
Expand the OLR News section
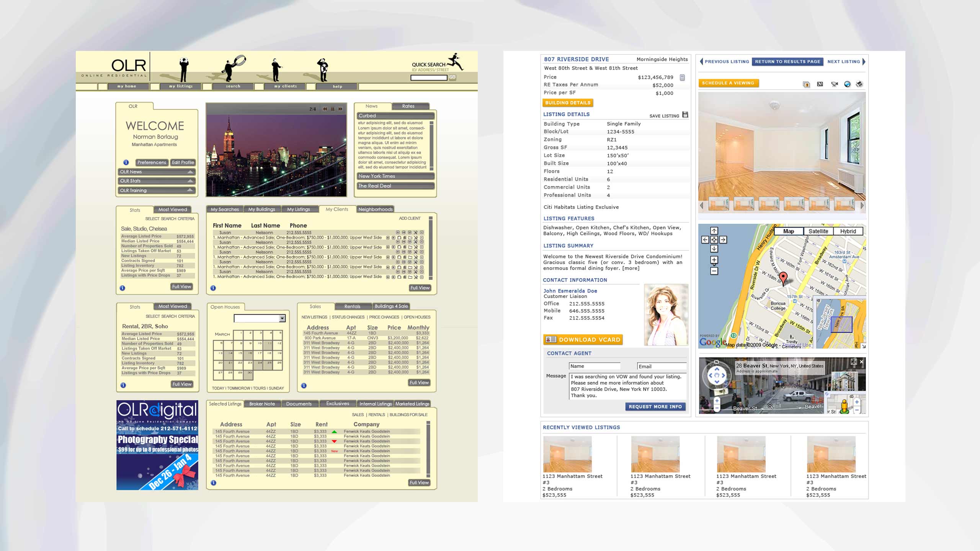(190, 172)
